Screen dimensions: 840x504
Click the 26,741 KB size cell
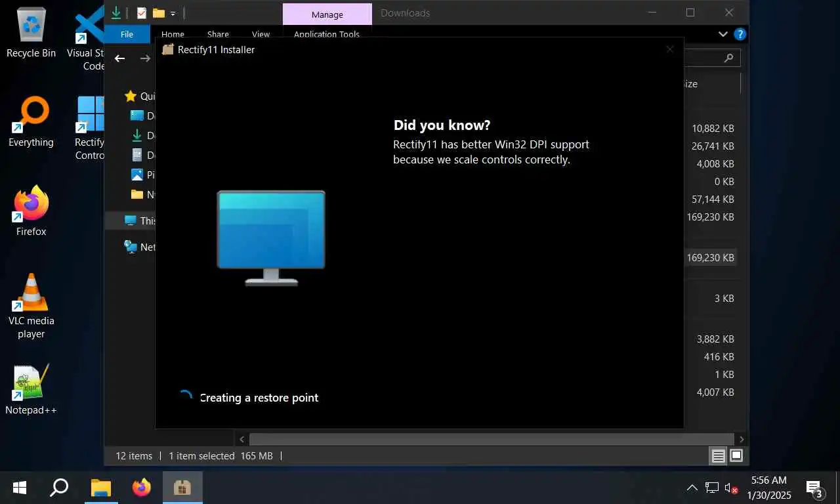(x=712, y=146)
